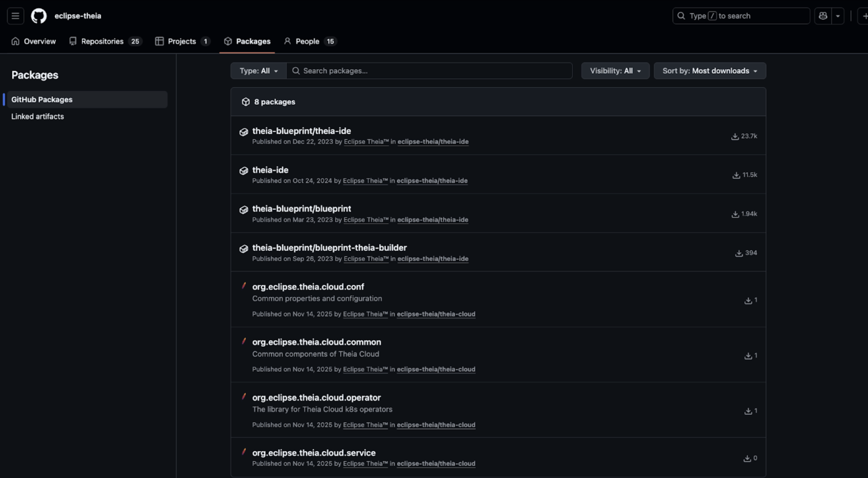
Task: Open eclipse-theia/theia-cloud repo link under cloud.common
Action: (x=436, y=369)
